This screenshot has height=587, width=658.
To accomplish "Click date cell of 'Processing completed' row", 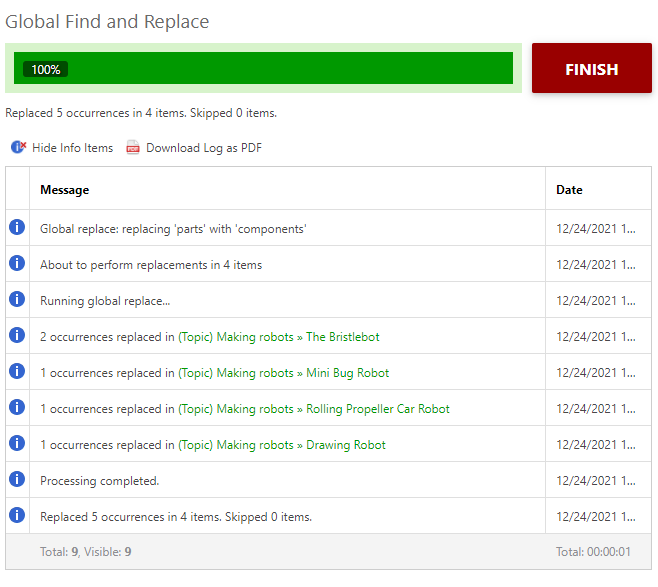I will pyautogui.click(x=596, y=480).
